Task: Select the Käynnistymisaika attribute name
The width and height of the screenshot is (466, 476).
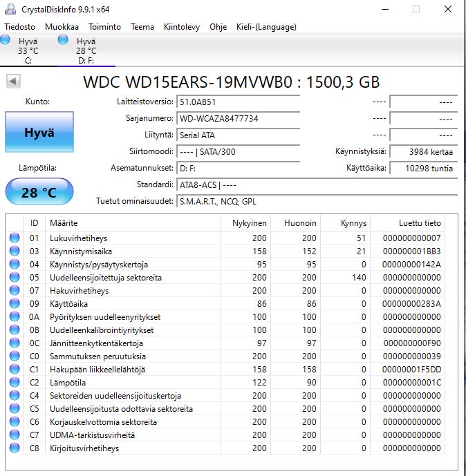Action: click(81, 251)
